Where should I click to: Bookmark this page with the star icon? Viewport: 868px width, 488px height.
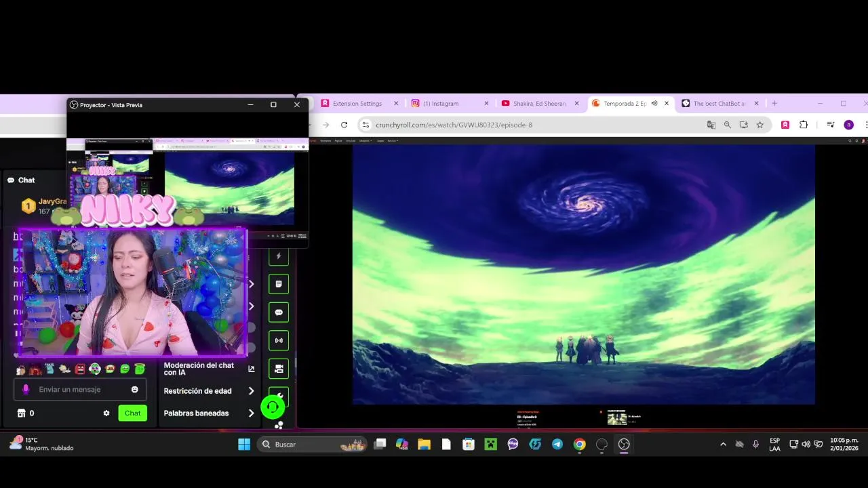pos(760,125)
